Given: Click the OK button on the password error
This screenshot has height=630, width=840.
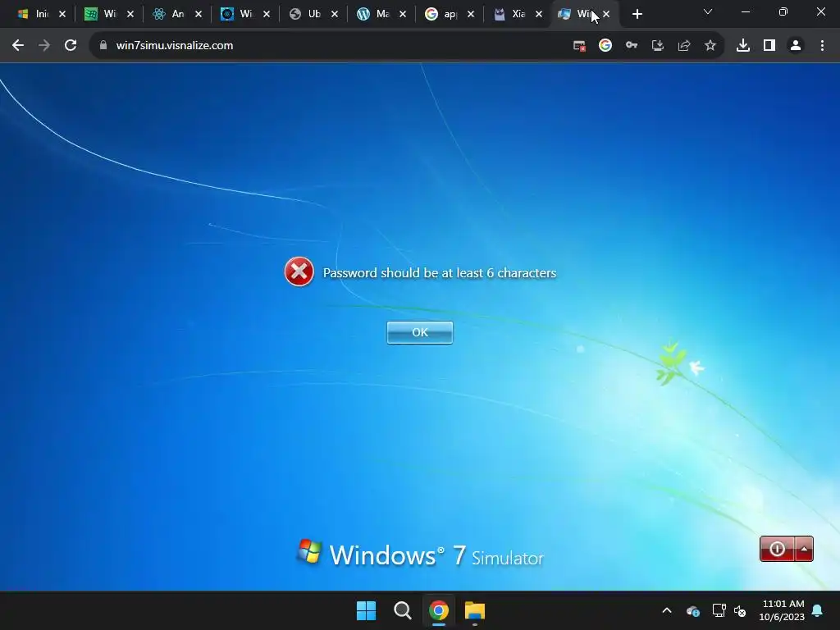Looking at the screenshot, I should click(419, 332).
